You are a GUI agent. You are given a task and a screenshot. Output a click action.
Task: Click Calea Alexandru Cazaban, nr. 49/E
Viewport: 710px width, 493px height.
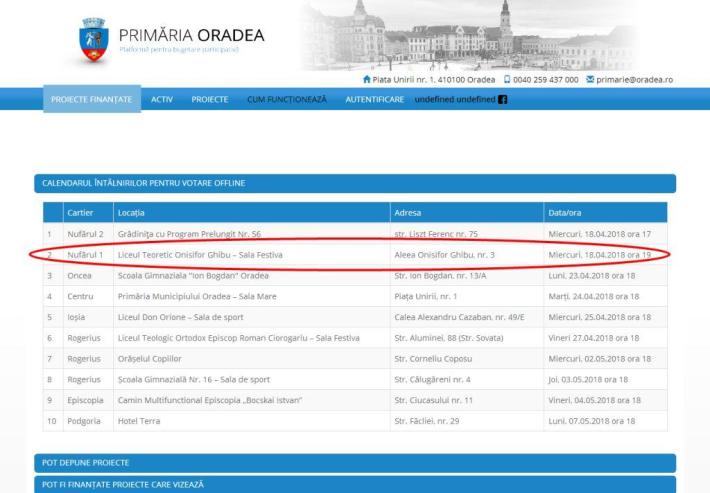459,317
